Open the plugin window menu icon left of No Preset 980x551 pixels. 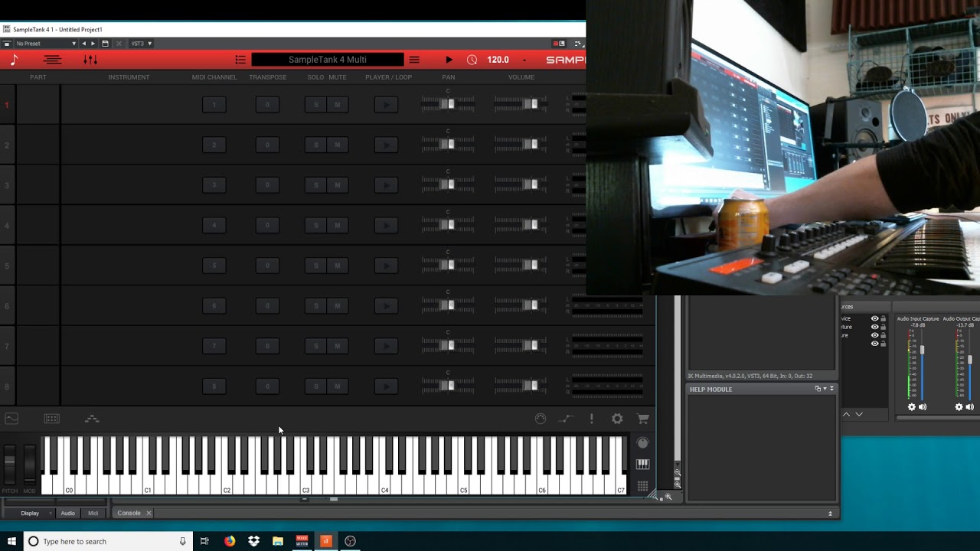tap(7, 44)
